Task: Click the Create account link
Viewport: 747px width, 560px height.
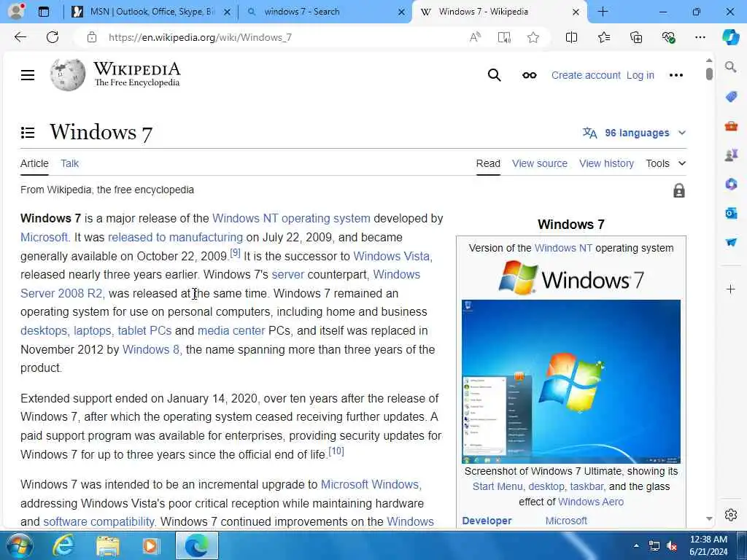Action: (x=586, y=75)
